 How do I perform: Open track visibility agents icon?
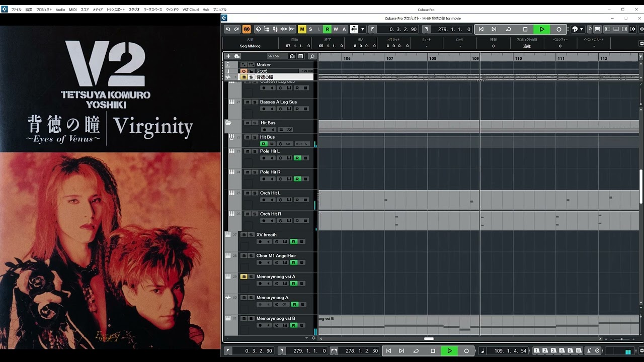[x=292, y=56]
